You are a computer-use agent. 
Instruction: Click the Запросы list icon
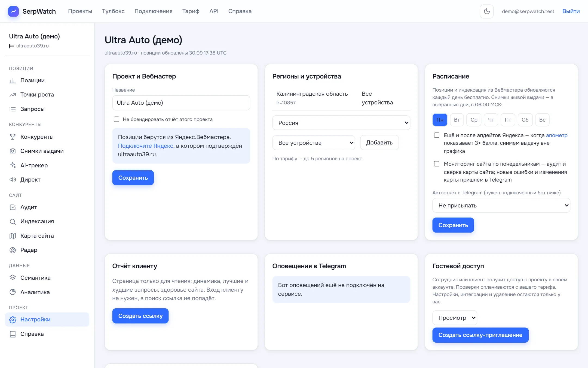(13, 109)
